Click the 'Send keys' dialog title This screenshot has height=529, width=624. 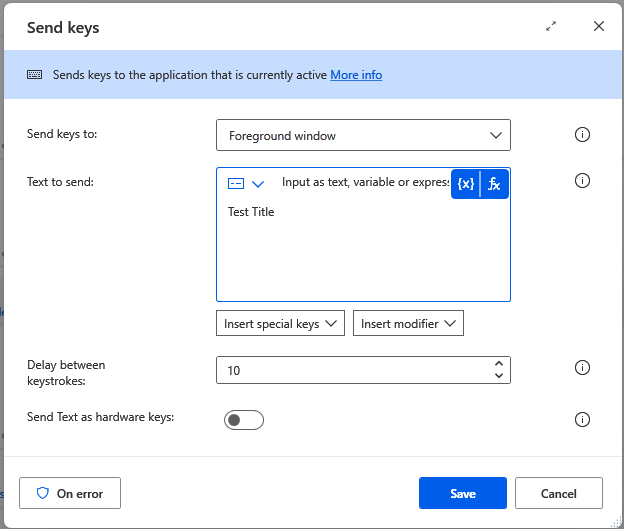[63, 28]
